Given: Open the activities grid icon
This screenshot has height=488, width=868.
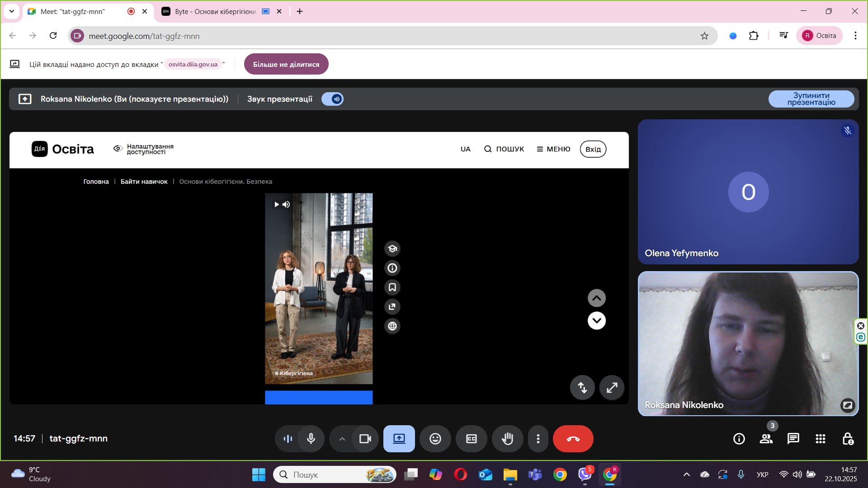Looking at the screenshot, I should pos(820,439).
